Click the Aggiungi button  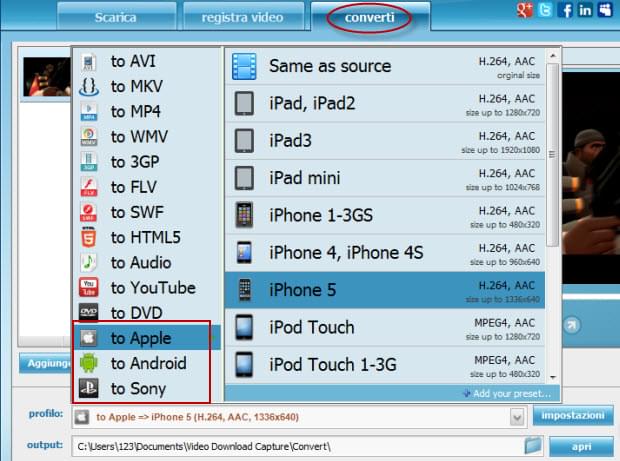click(46, 363)
